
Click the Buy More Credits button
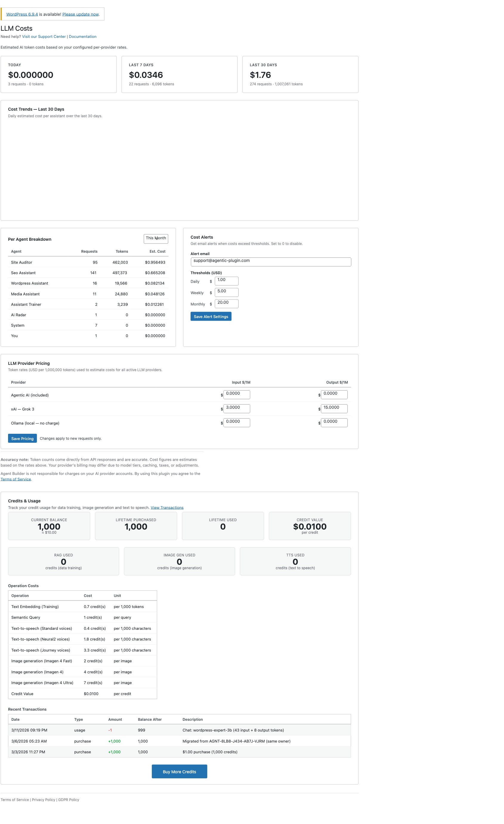point(179,771)
